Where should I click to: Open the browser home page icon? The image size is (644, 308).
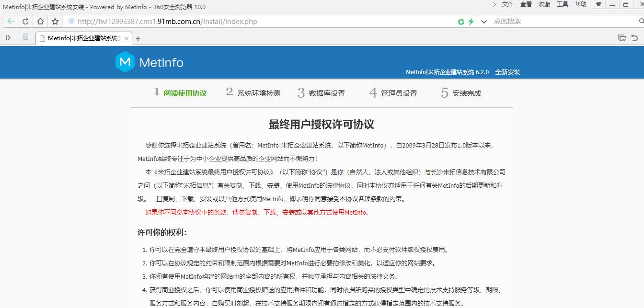click(x=40, y=22)
